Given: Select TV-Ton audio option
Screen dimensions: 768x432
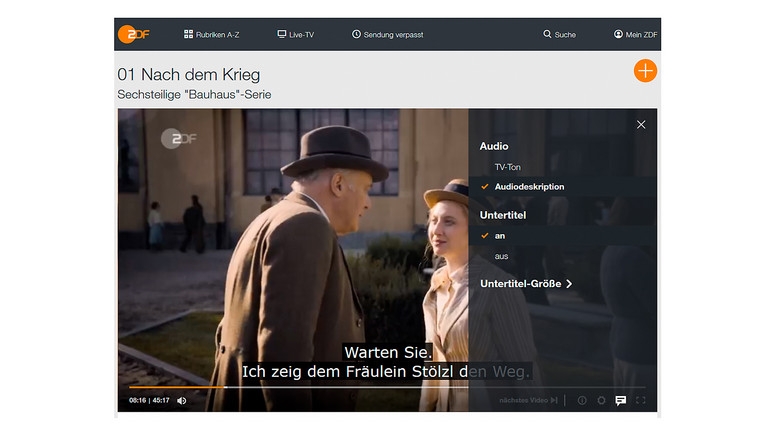Looking at the screenshot, I should tap(507, 167).
